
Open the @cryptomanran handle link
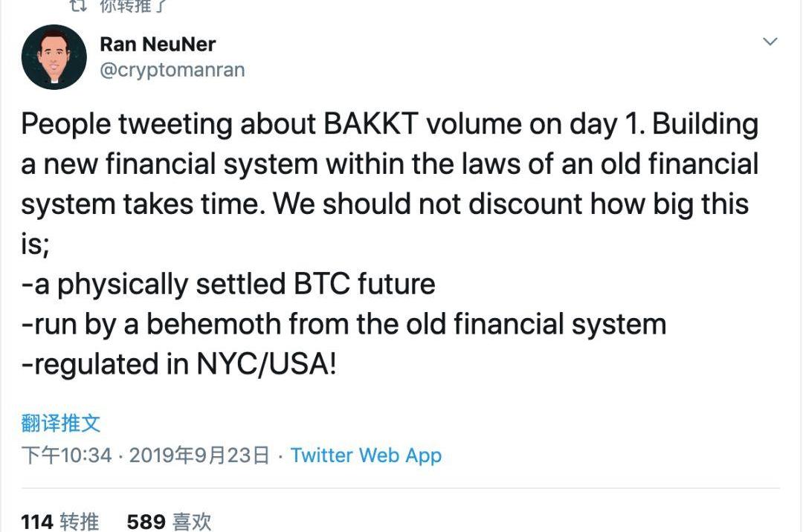point(172,70)
